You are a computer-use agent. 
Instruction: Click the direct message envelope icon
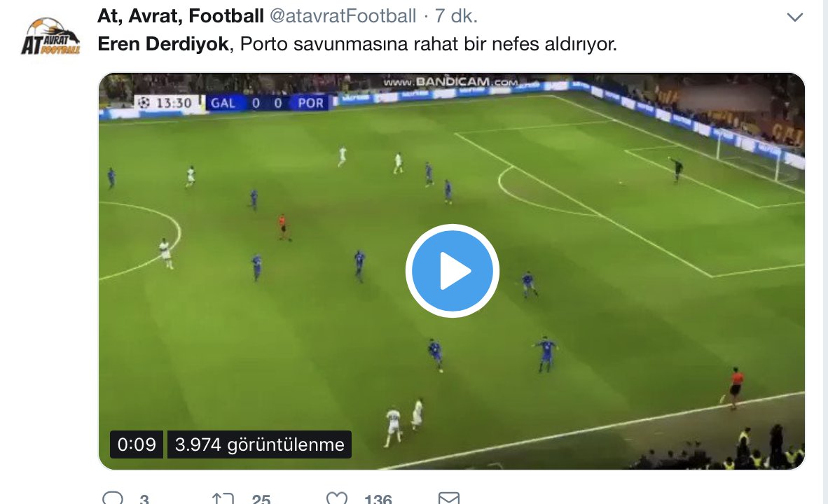pos(449,498)
